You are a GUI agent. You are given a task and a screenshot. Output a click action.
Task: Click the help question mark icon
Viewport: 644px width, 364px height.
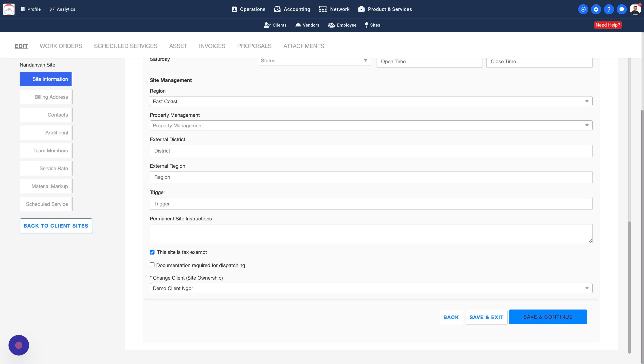pyautogui.click(x=609, y=9)
